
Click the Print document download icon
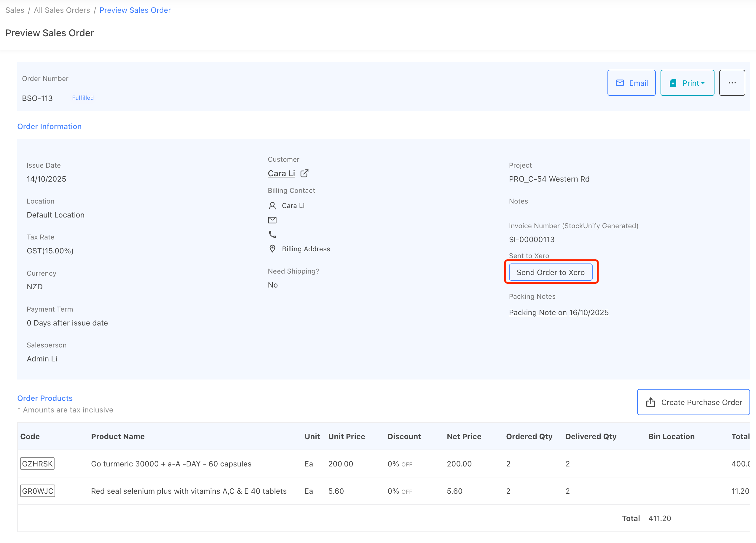(x=673, y=83)
